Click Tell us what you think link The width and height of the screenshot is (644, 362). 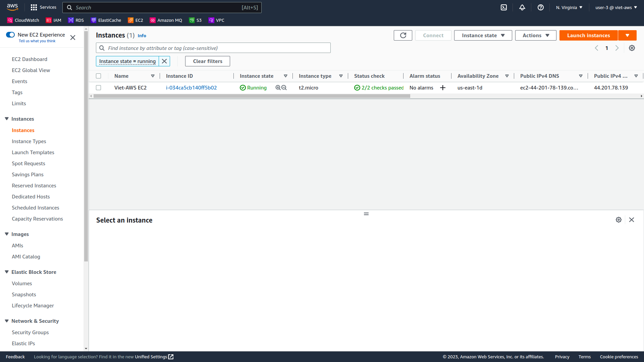[x=37, y=41]
